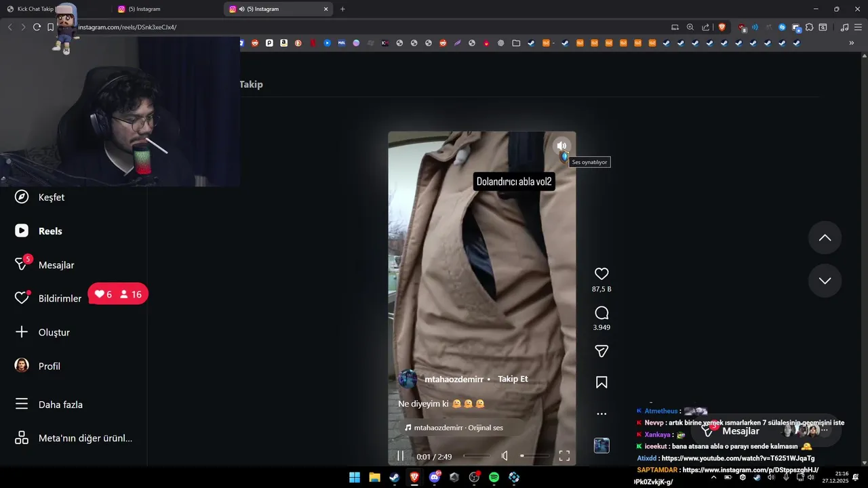Image resolution: width=868 pixels, height=488 pixels.
Task: Go forward in the browser
Action: 23,27
